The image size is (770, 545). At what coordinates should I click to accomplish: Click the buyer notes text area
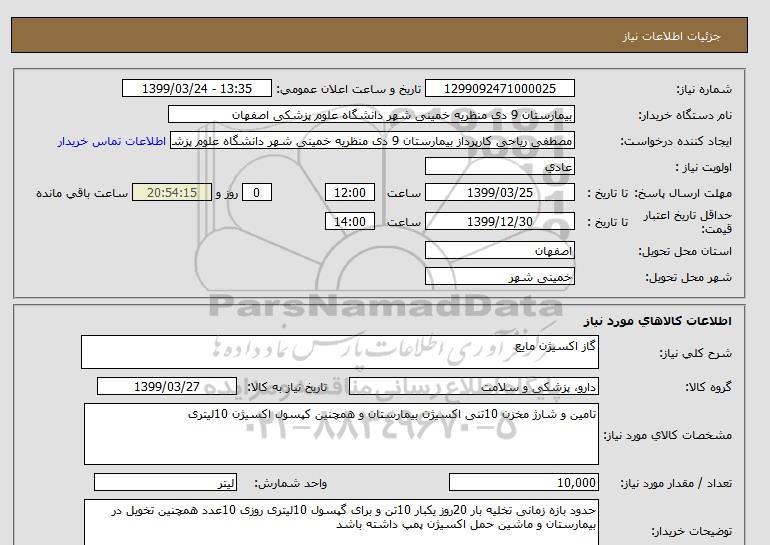coord(341,522)
